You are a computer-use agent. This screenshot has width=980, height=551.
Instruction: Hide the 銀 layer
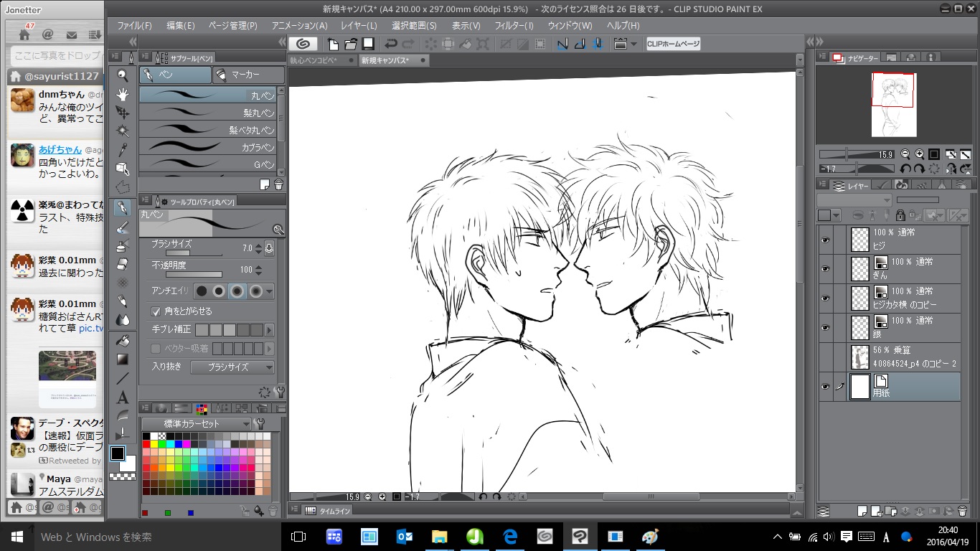click(825, 327)
